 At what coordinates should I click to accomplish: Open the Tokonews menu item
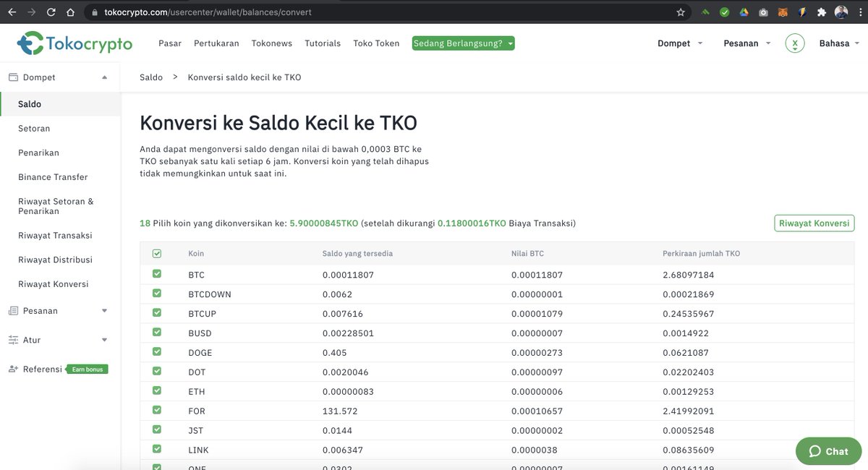click(272, 43)
